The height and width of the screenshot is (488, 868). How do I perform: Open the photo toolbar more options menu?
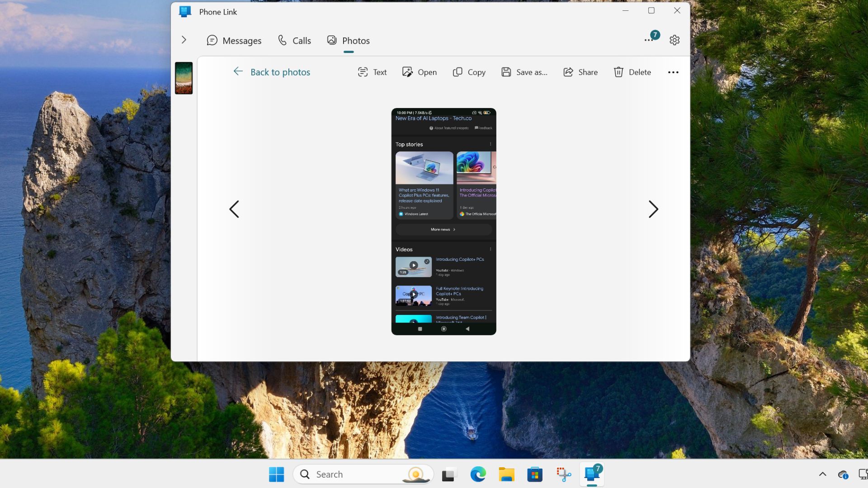tap(673, 72)
